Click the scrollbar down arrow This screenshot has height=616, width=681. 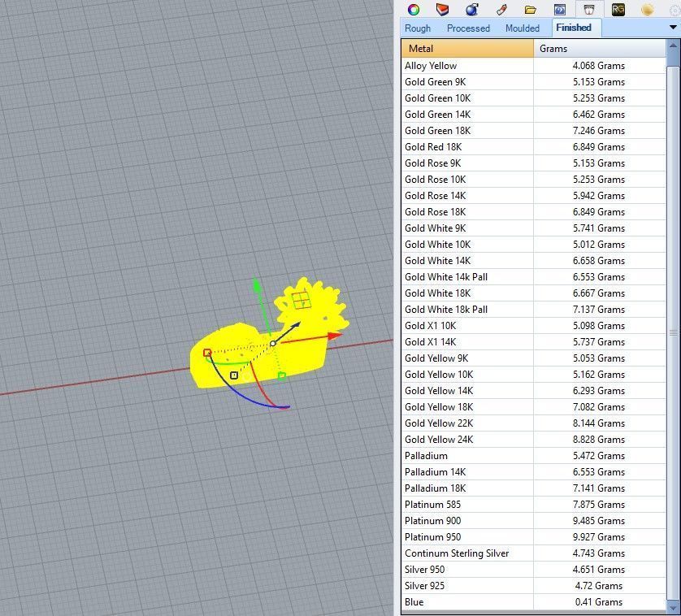pyautogui.click(x=673, y=606)
